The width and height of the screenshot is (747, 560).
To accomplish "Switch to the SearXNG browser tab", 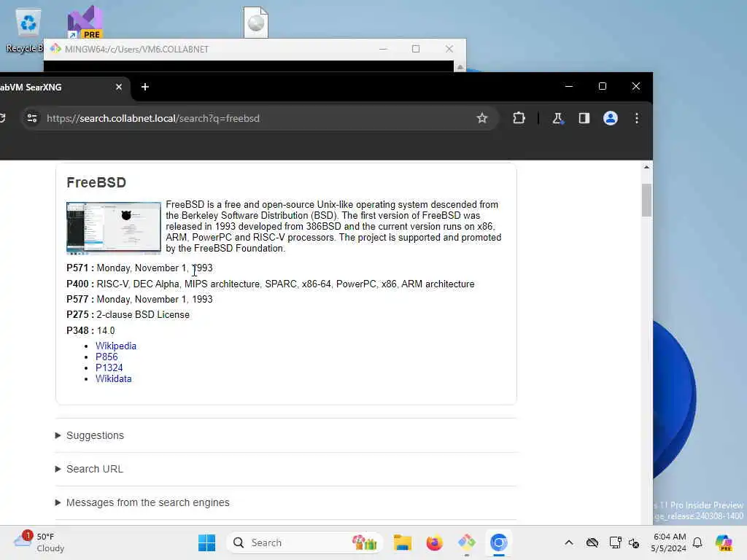I will pos(57,87).
